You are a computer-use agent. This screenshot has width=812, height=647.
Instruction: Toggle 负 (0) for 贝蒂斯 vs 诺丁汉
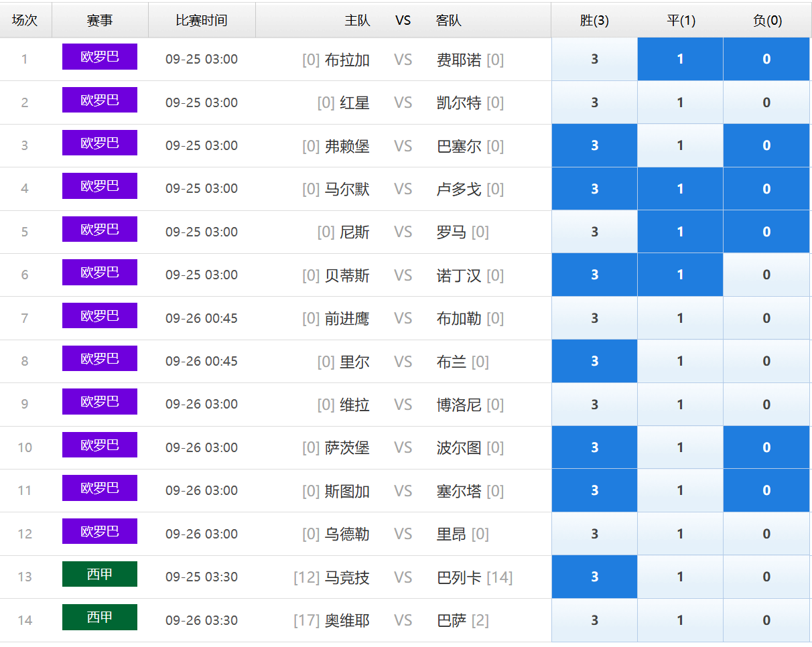tap(766, 275)
